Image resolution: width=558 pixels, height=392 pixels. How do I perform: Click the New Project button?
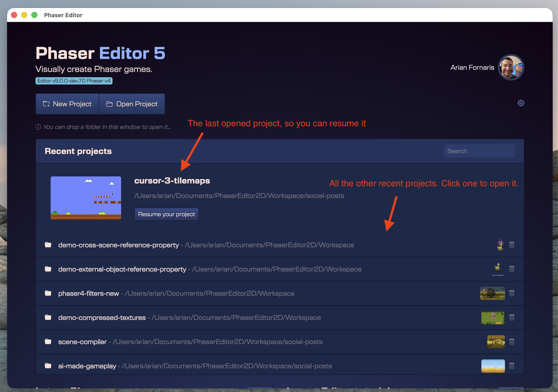click(x=67, y=104)
